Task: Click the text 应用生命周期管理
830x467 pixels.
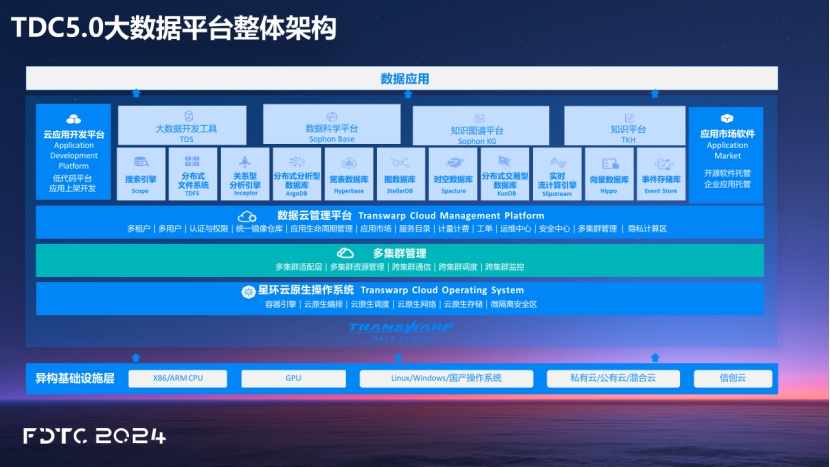Action: coord(321,229)
